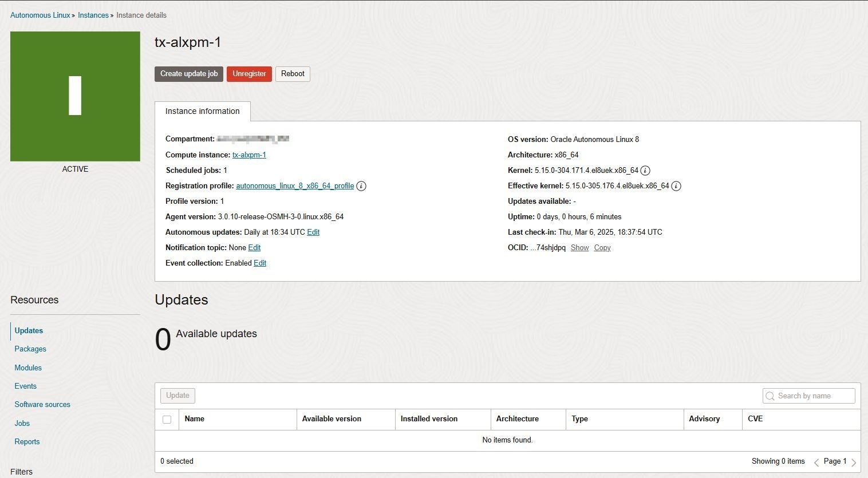Click Create update job button

pos(189,74)
